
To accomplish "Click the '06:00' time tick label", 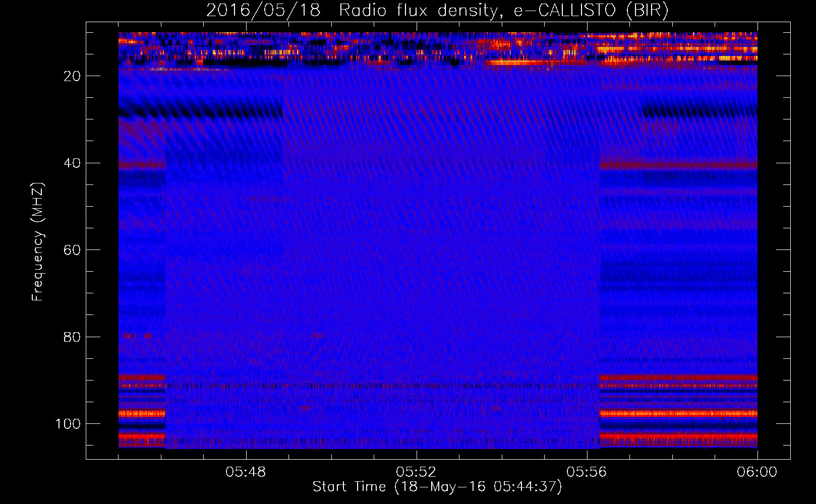I will click(x=757, y=472).
